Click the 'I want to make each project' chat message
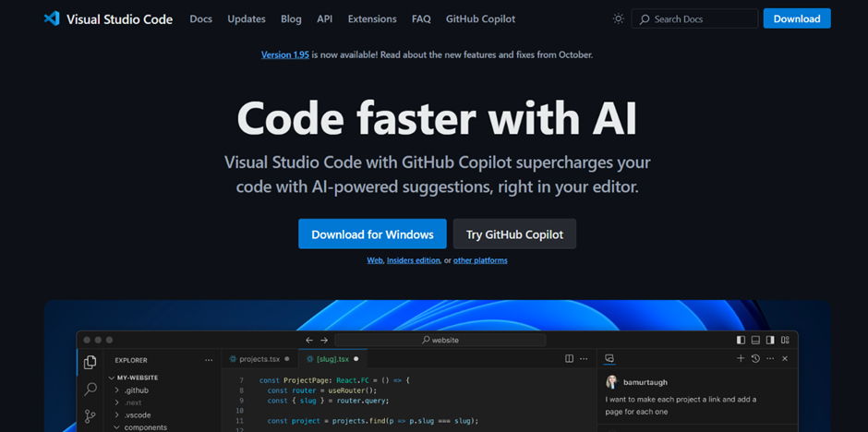 pyautogui.click(x=681, y=405)
